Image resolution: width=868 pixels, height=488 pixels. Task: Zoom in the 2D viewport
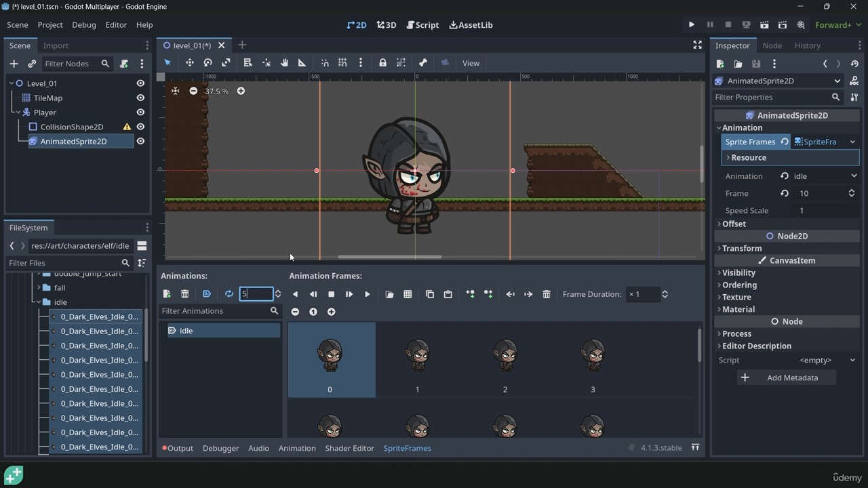(241, 91)
